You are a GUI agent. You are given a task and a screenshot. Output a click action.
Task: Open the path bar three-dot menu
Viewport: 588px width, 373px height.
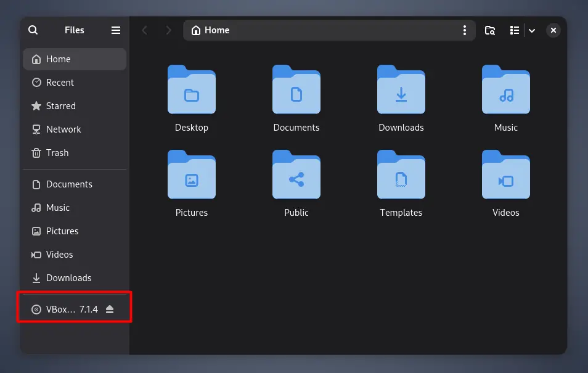click(x=465, y=30)
